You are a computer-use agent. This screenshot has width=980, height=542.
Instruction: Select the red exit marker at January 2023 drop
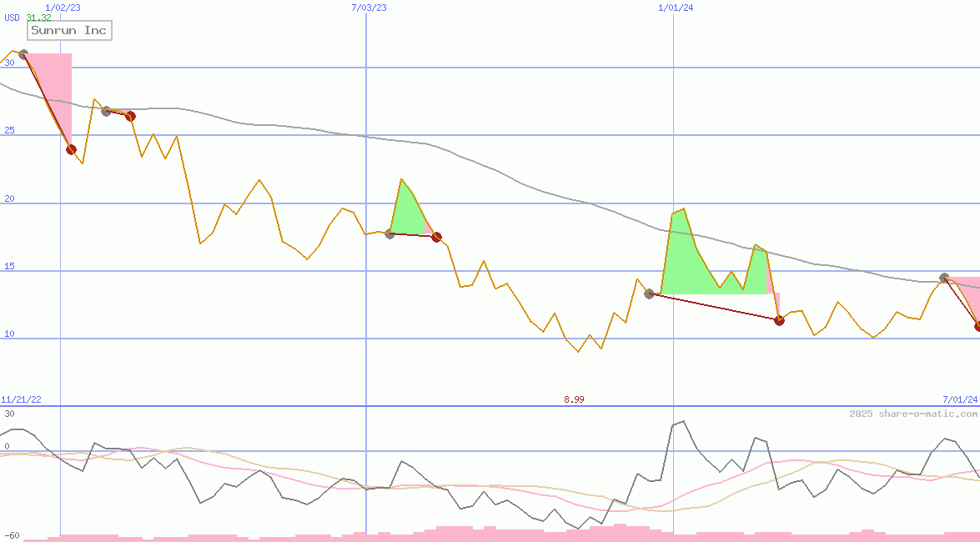(x=71, y=150)
